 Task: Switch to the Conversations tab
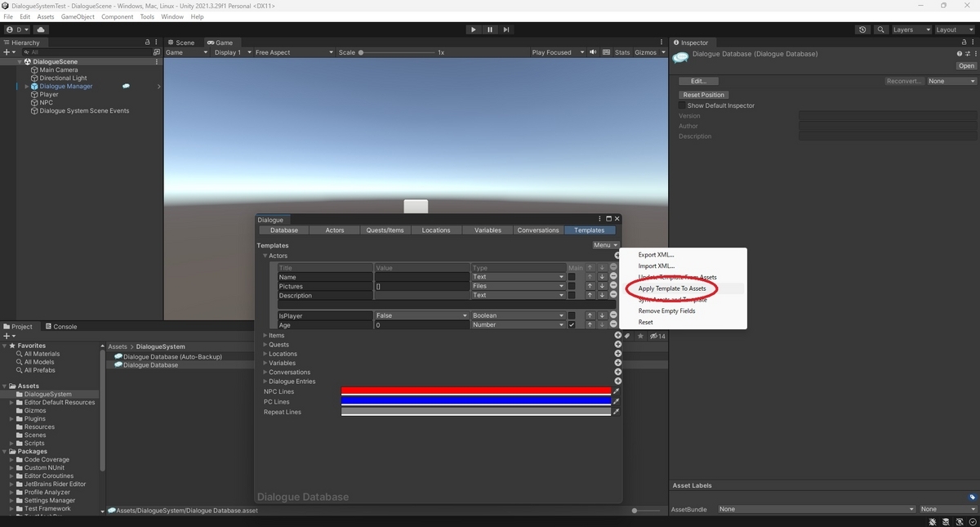538,230
